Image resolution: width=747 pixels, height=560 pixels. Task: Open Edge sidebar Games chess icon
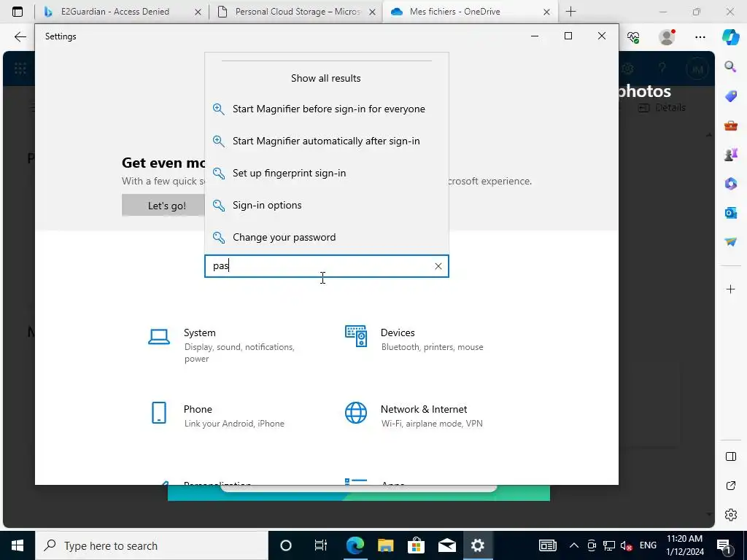(730, 155)
